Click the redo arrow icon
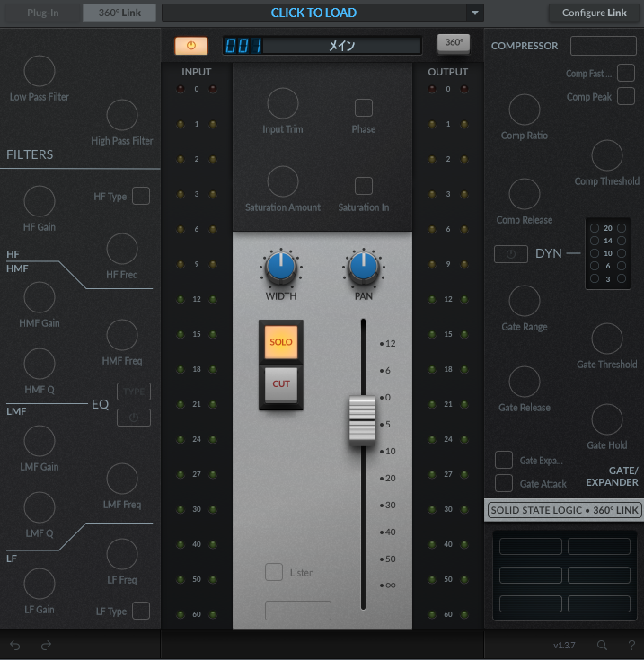 pyautogui.click(x=46, y=645)
